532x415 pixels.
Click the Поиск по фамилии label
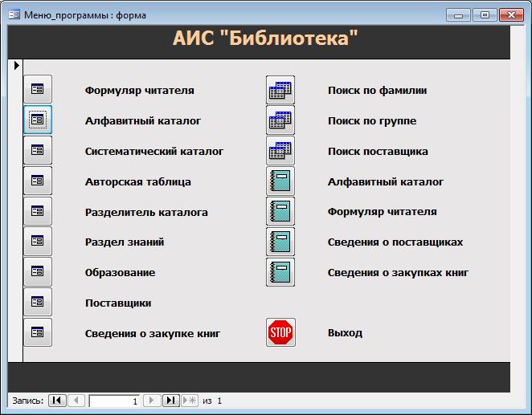click(377, 90)
